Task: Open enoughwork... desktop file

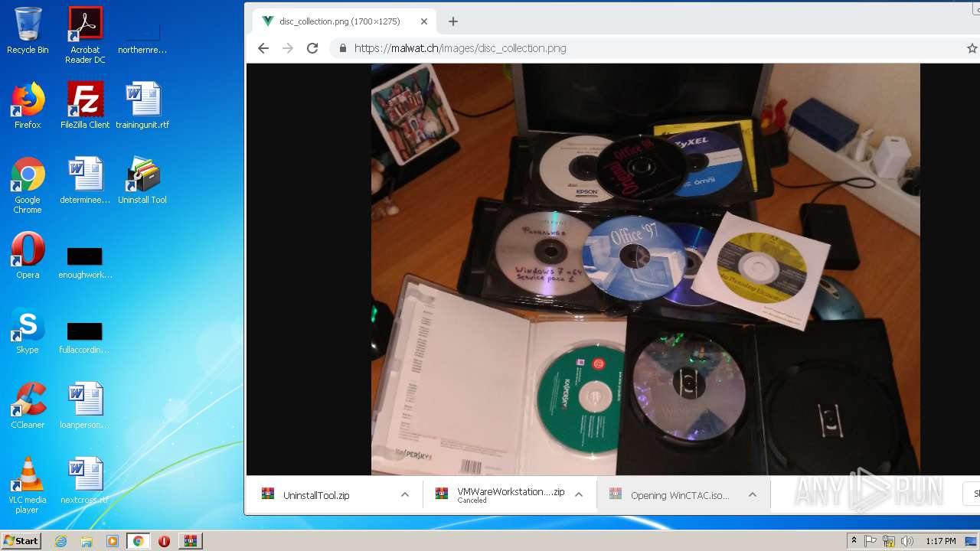Action: (x=85, y=261)
